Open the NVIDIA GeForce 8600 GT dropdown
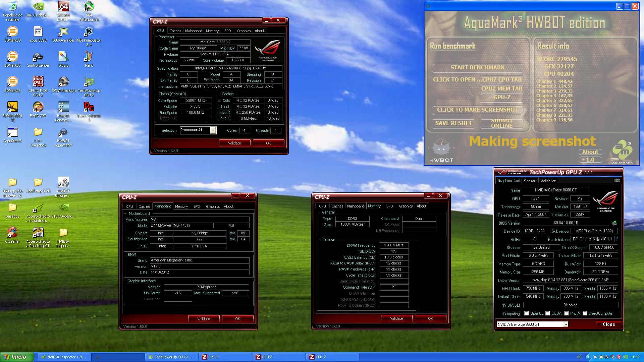 pos(566,324)
